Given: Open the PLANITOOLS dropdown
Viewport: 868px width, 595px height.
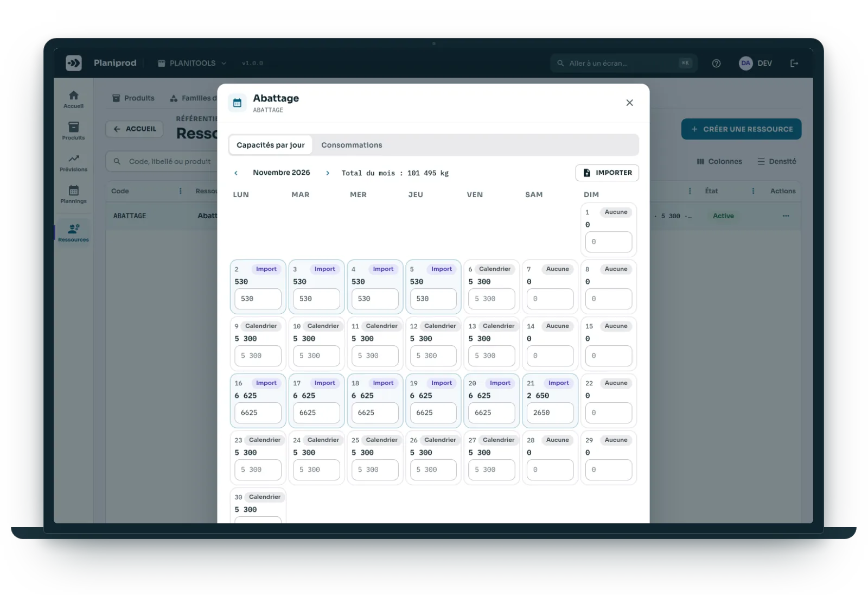Looking at the screenshot, I should tap(192, 63).
